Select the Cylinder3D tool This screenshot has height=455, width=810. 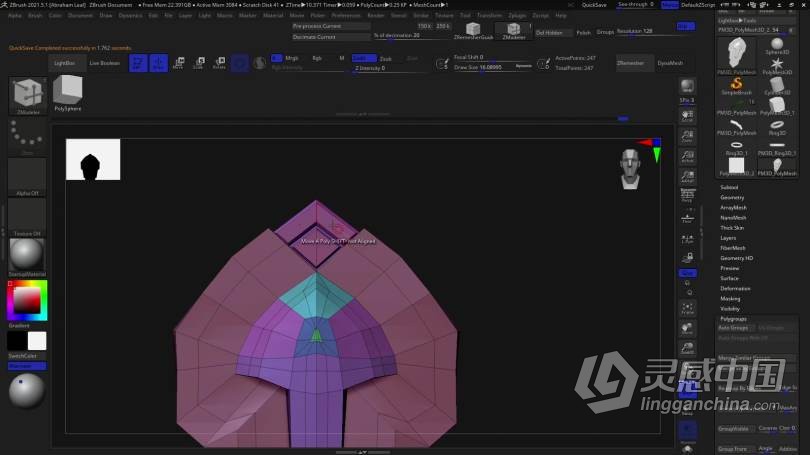777,86
